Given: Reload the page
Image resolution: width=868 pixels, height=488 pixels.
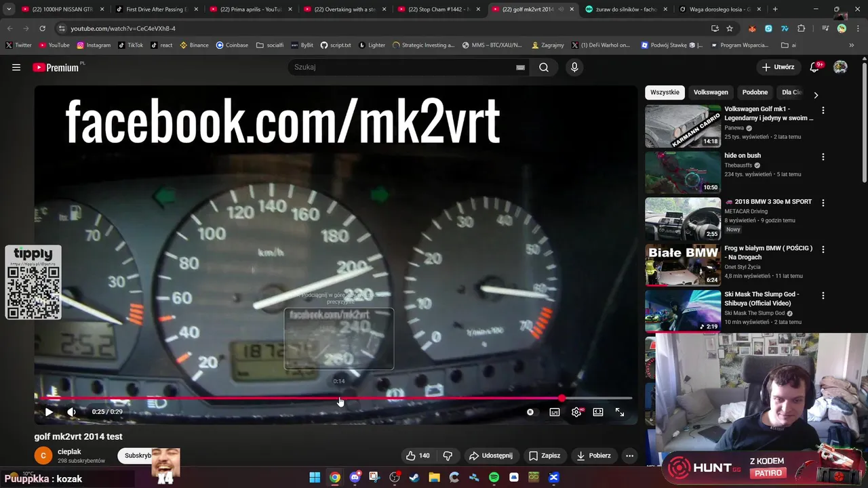Looking at the screenshot, I should (42, 28).
